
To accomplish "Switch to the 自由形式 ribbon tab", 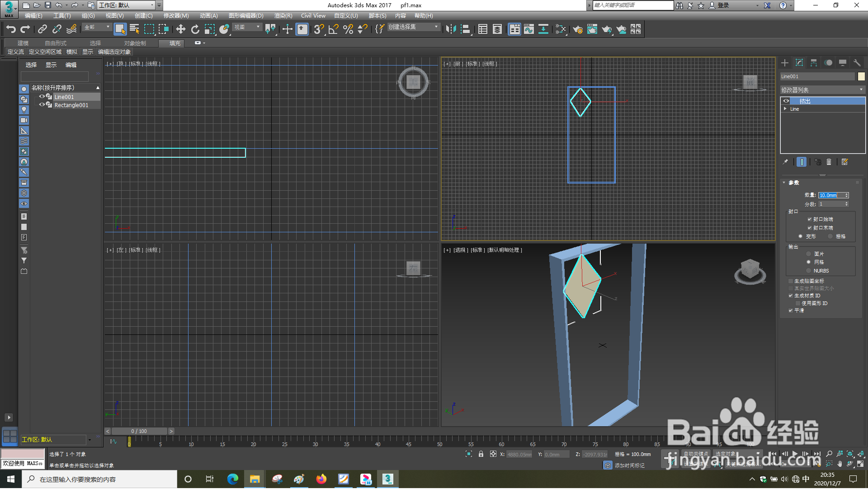I will 55,43.
